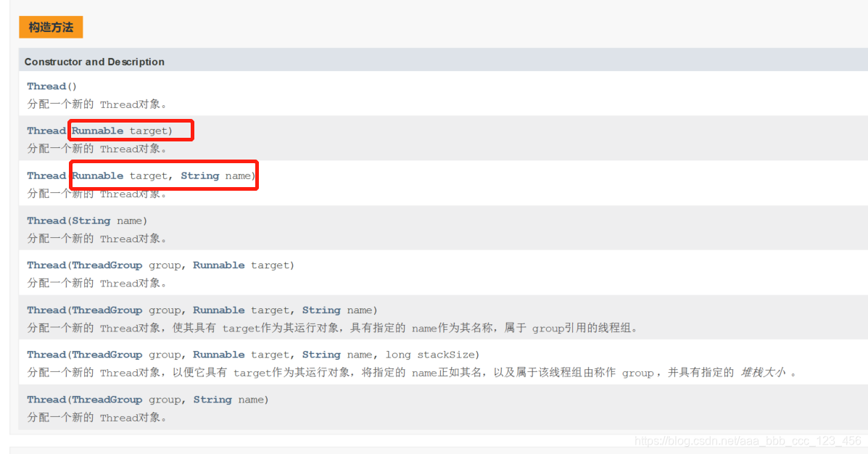Viewport: 868px width, 454px height.
Task: Click String link in the stackSize constructor row
Action: pyautogui.click(x=321, y=355)
